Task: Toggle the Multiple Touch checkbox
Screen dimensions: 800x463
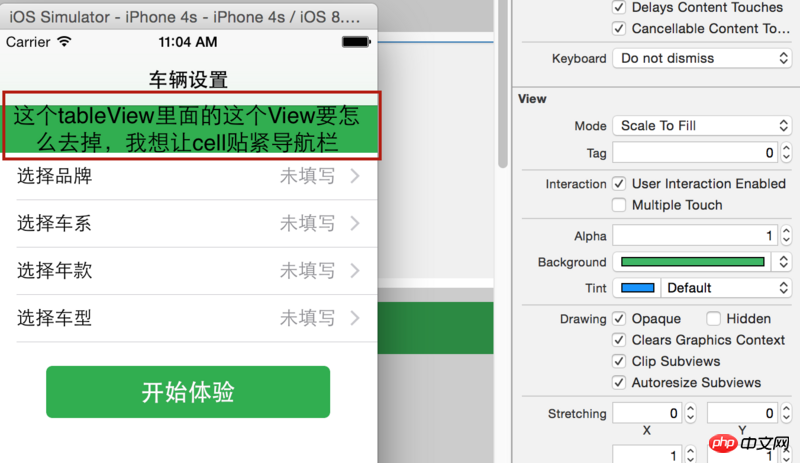Action: (x=619, y=205)
